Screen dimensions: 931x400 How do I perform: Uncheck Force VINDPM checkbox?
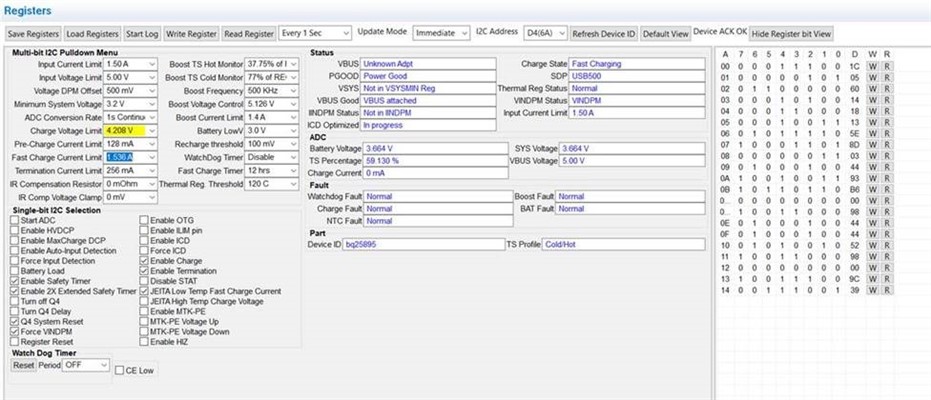click(x=15, y=331)
